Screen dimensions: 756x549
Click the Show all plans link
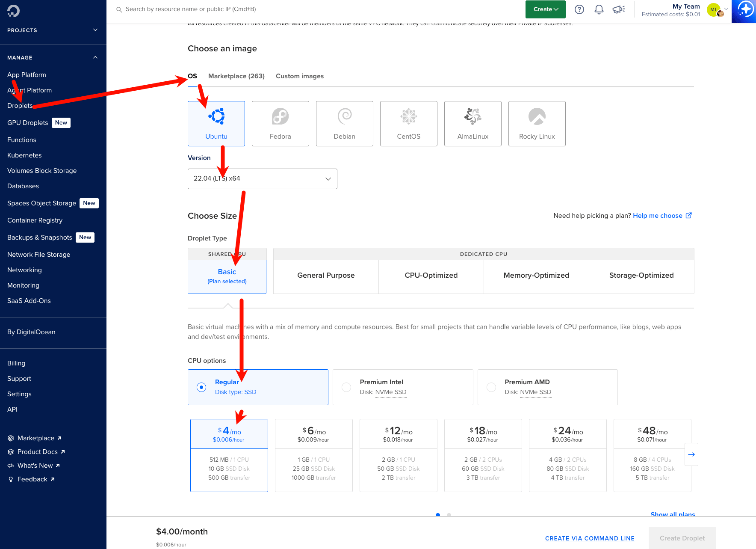click(673, 514)
